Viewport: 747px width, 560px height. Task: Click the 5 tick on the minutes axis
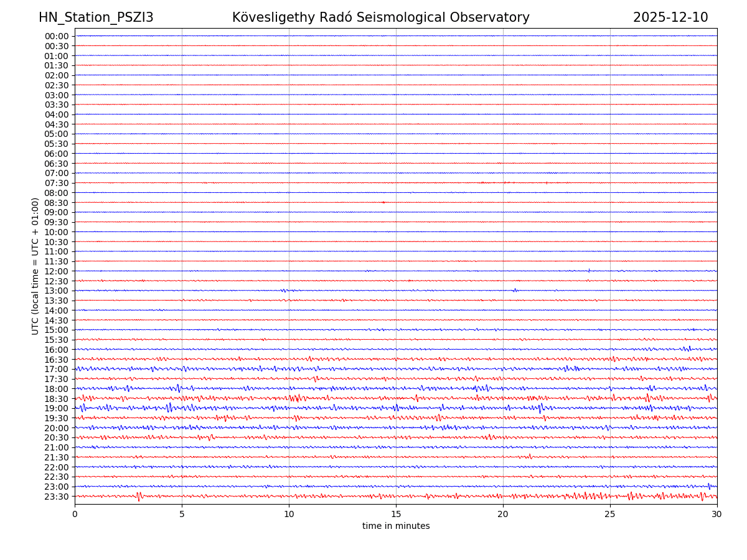click(x=182, y=514)
